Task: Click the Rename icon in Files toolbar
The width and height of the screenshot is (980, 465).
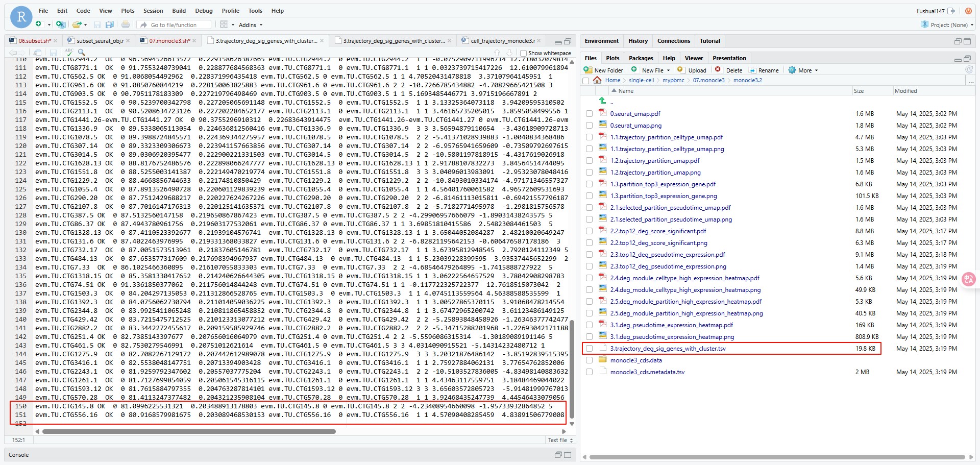Action: 752,70
